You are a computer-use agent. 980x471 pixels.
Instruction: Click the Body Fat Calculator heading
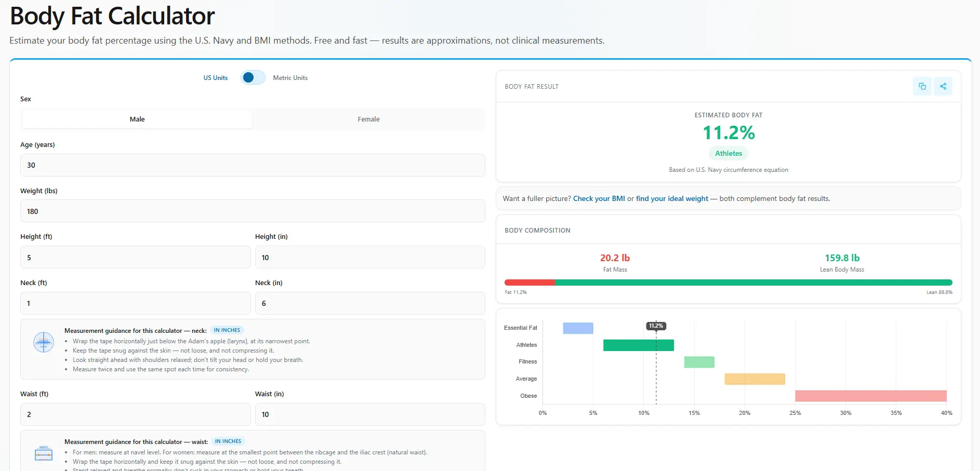click(x=112, y=16)
